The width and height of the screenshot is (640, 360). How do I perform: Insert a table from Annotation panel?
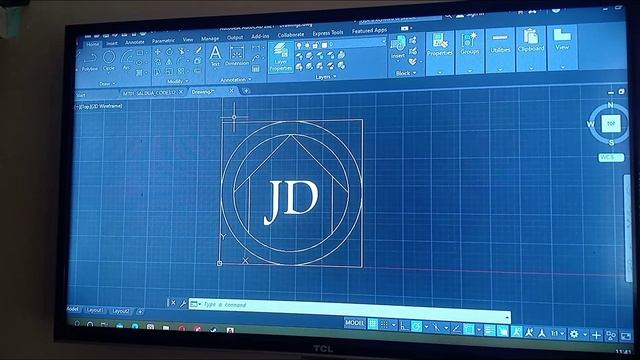256,69
